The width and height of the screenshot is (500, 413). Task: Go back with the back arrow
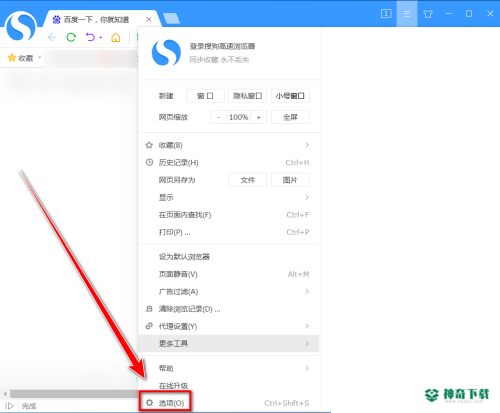pos(52,37)
